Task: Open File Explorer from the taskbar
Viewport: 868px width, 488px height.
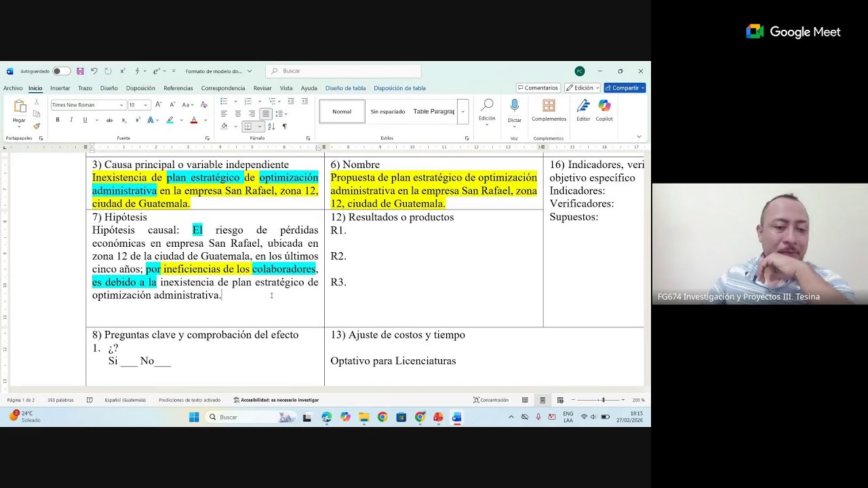Action: 364,417
